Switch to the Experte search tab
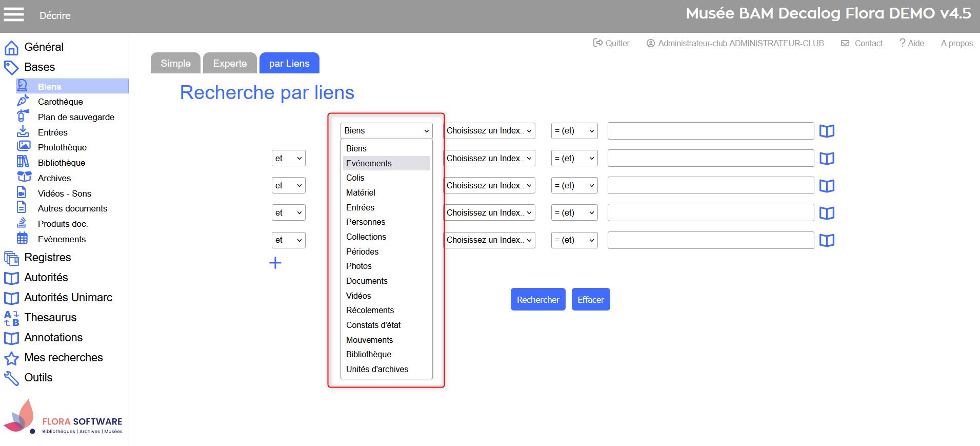 pyautogui.click(x=230, y=63)
